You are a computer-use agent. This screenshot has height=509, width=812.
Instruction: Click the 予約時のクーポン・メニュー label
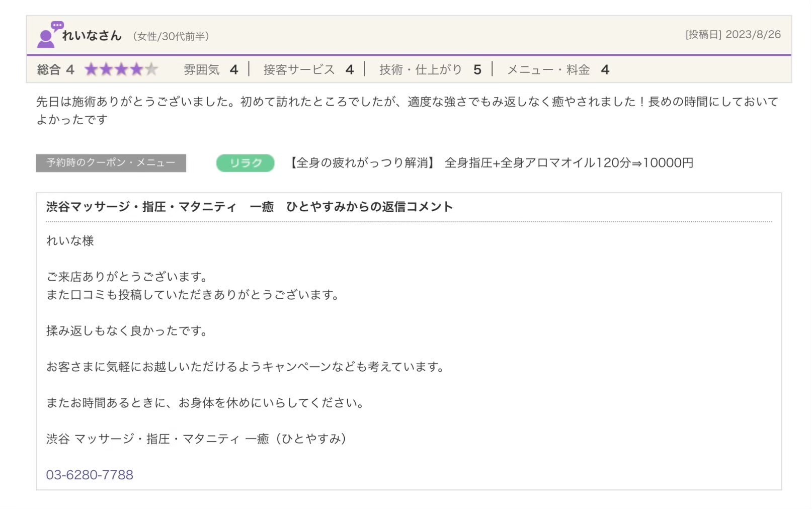(x=111, y=163)
